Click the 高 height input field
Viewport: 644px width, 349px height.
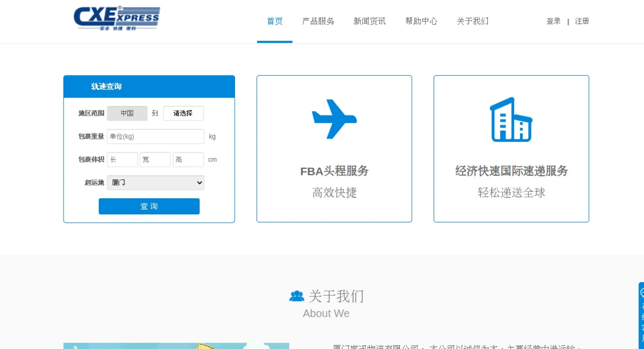coord(188,160)
